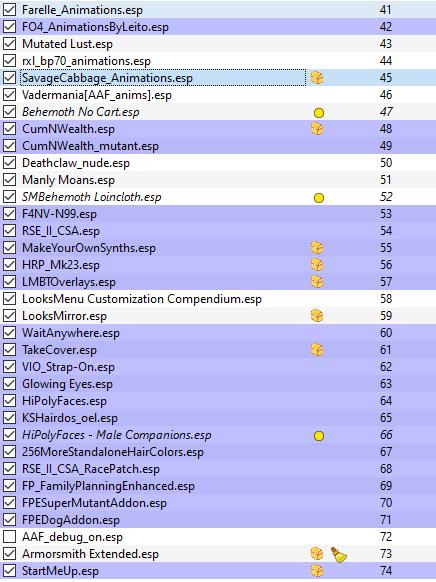Select Behemoth No Cart.esp plugin name

click(81, 112)
